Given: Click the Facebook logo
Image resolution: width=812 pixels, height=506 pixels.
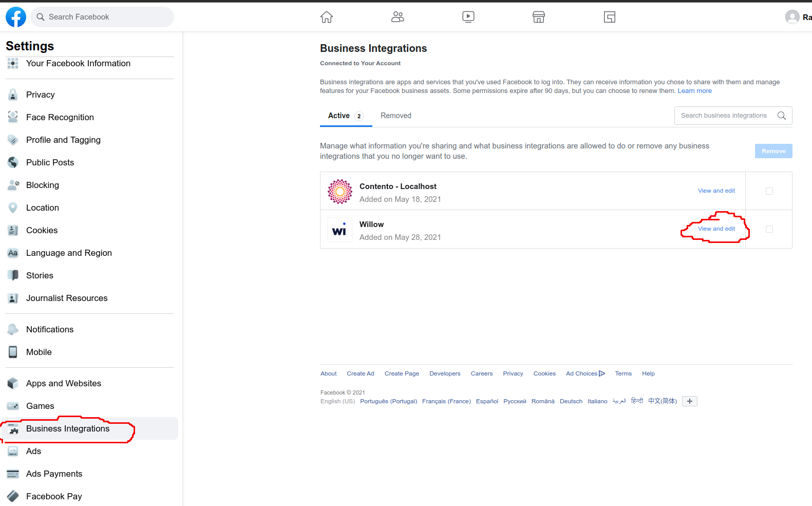Looking at the screenshot, I should [x=16, y=17].
